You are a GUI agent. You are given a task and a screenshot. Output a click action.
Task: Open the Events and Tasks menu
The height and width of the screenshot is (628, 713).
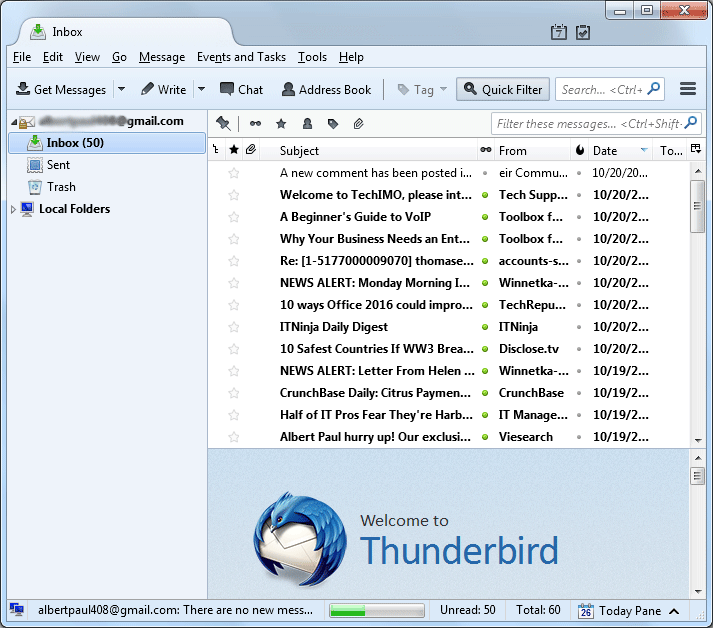coord(241,57)
